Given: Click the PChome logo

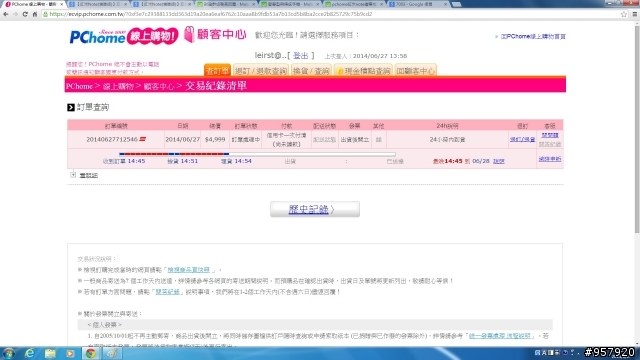Looking at the screenshot, I should [98, 37].
